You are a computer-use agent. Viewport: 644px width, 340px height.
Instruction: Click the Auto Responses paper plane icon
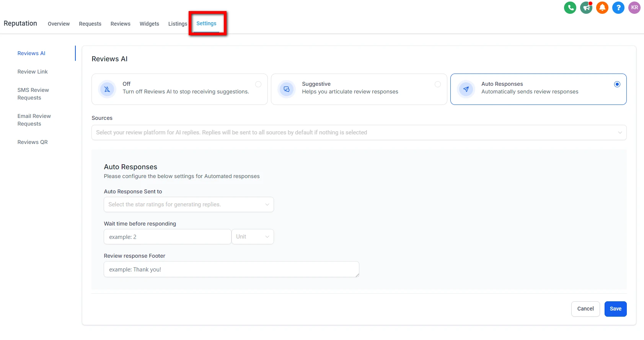point(466,89)
